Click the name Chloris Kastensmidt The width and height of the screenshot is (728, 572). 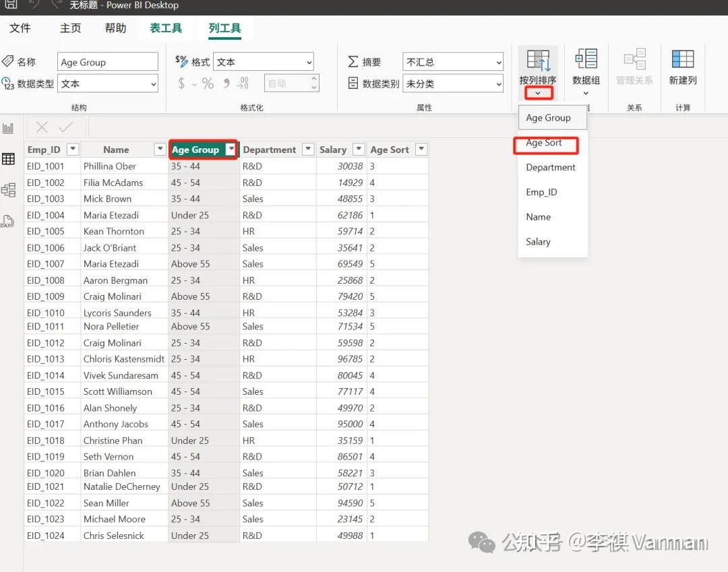tap(123, 359)
